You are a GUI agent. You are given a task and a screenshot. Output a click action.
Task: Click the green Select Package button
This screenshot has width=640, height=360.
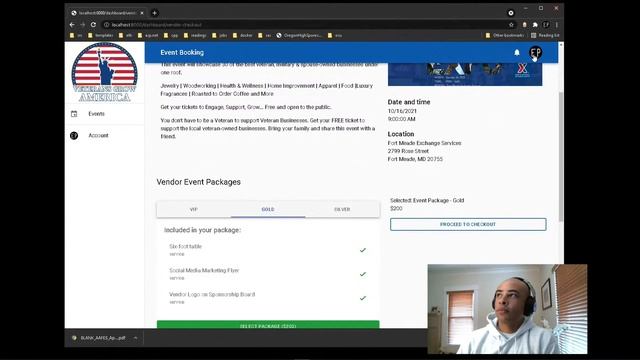(x=268, y=325)
